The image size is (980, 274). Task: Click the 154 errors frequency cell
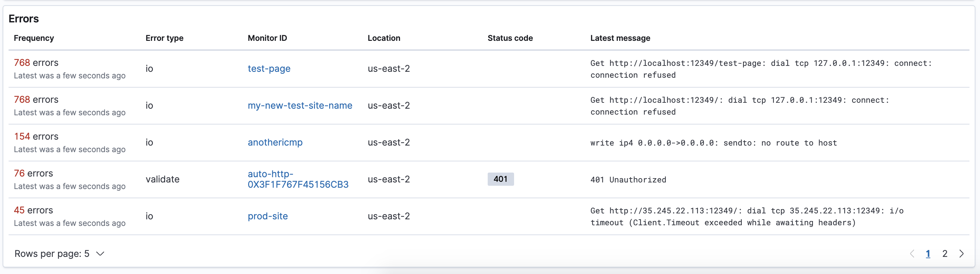tap(36, 136)
